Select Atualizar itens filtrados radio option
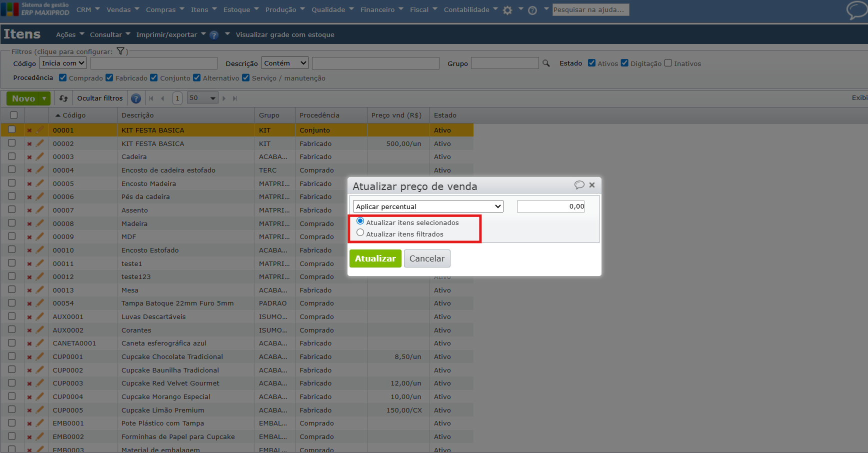Screen dimensions: 868x453 point(360,232)
